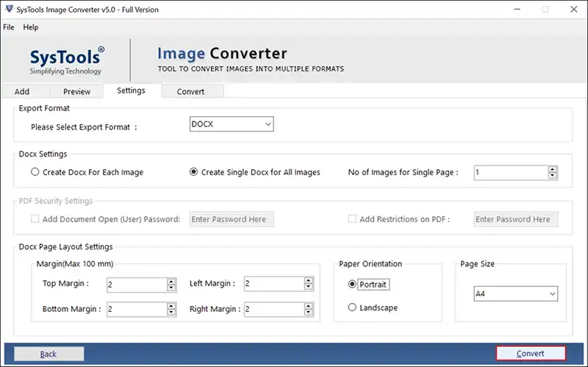The image size is (588, 367).
Task: Decrease number of images per single page
Action: click(x=553, y=176)
